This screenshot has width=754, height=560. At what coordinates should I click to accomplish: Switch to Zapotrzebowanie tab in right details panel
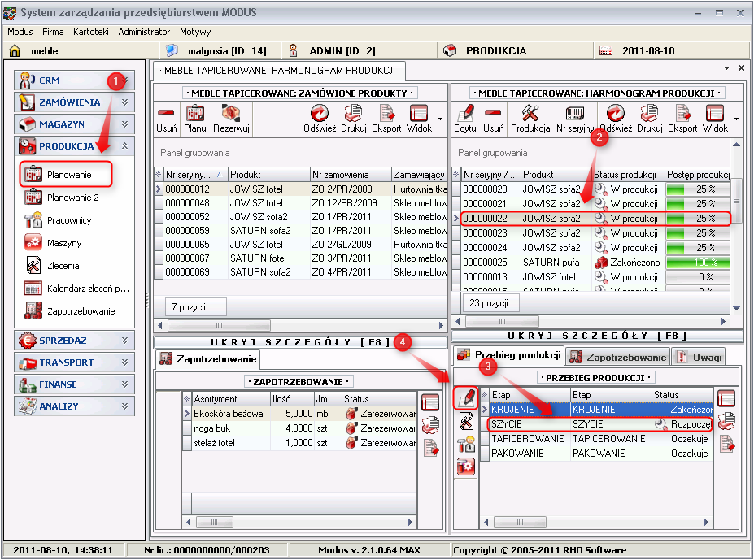[618, 357]
